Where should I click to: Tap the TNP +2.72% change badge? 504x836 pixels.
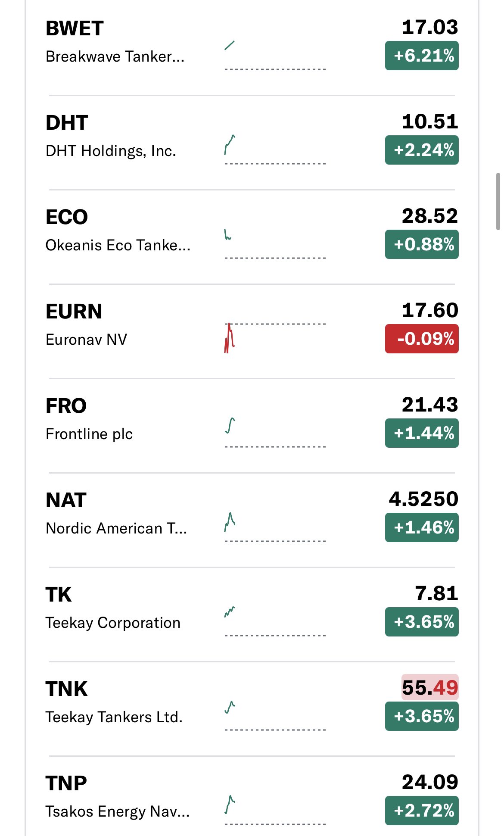click(x=422, y=811)
